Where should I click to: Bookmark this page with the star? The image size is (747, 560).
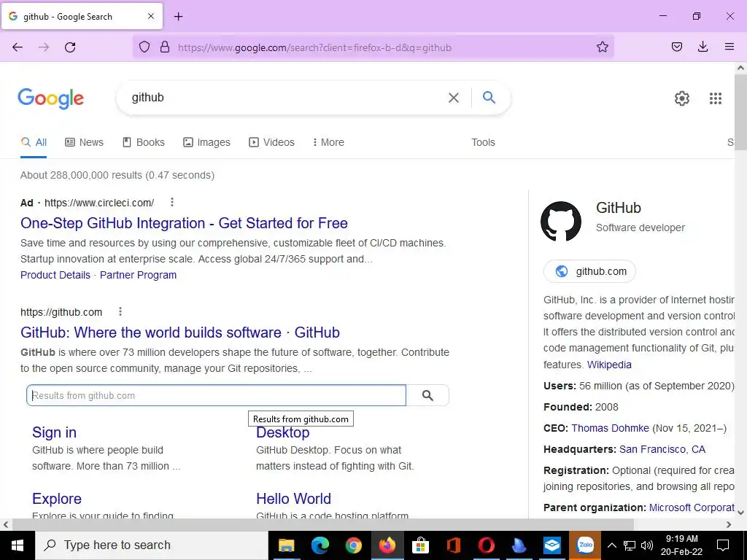tap(602, 47)
